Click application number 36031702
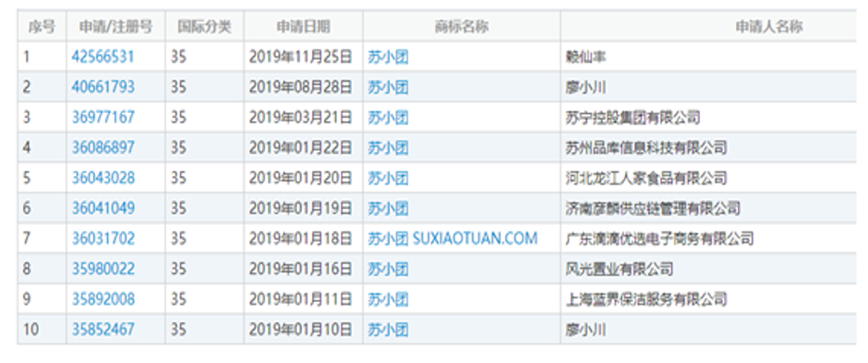Image resolution: width=868 pixels, height=363 pixels. point(103,238)
